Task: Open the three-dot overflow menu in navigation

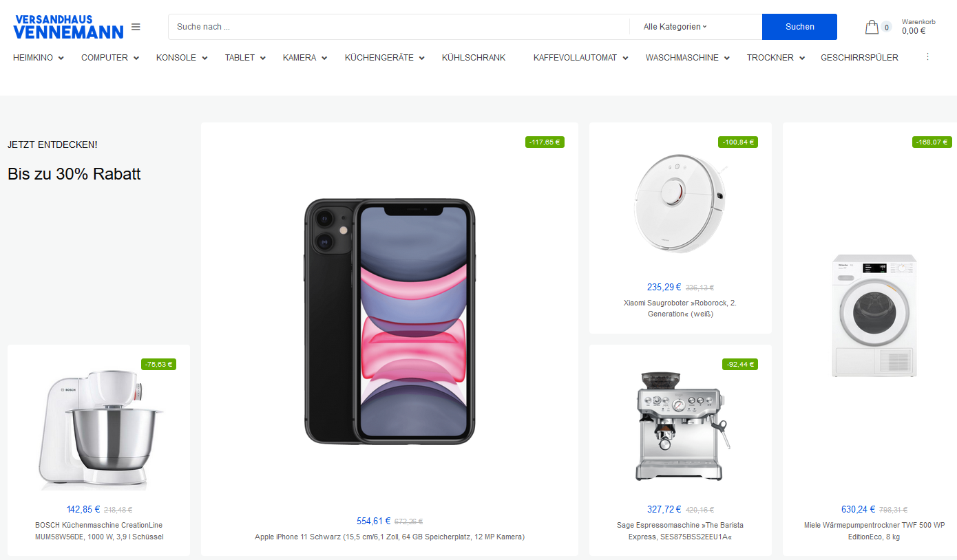Action: tap(927, 57)
